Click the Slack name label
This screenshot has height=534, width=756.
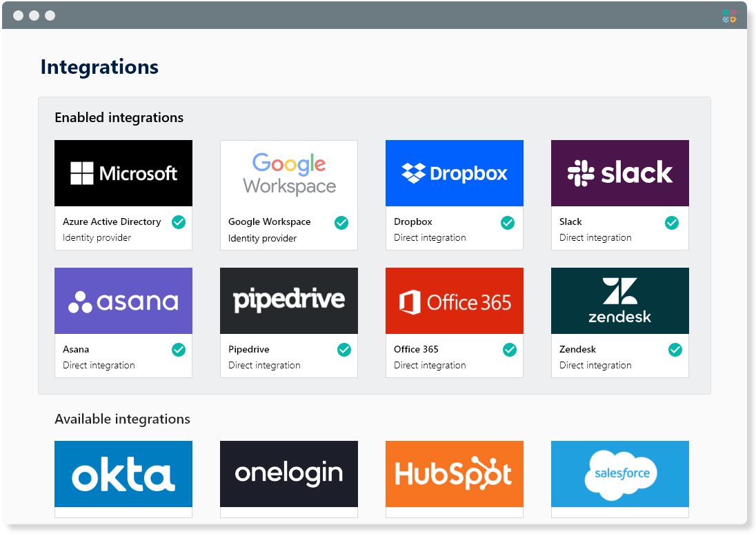570,221
